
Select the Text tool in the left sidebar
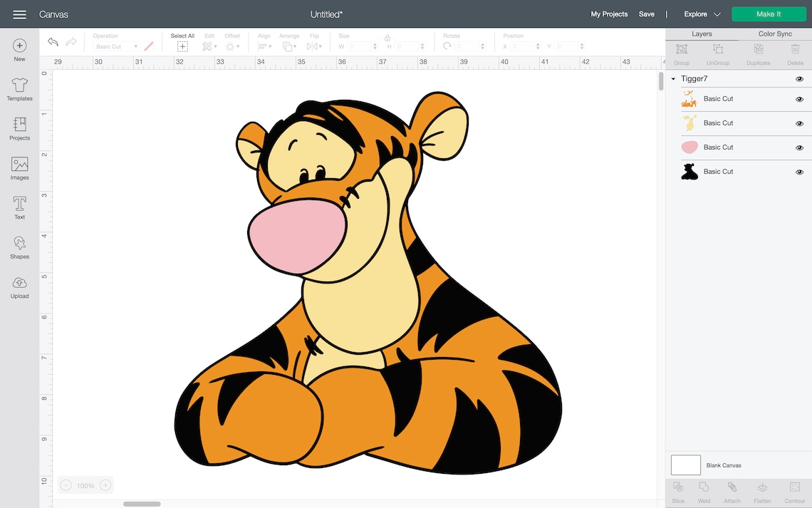19,207
